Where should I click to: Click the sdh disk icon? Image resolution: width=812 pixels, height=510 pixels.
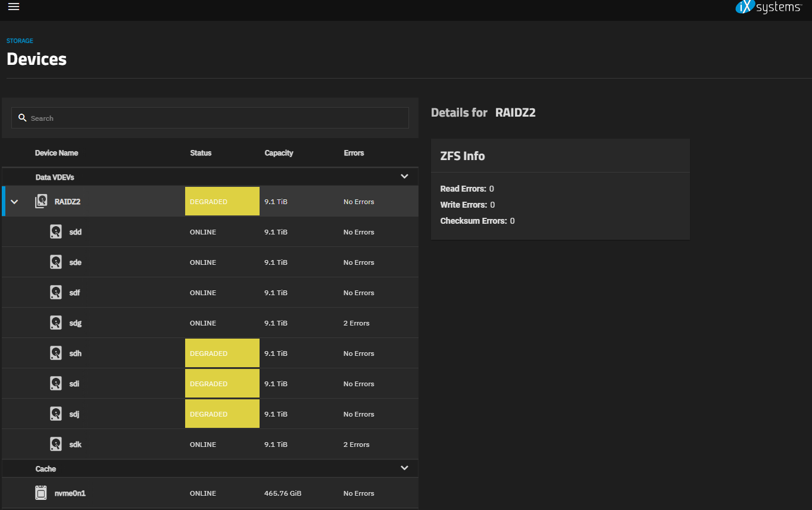[x=56, y=353]
